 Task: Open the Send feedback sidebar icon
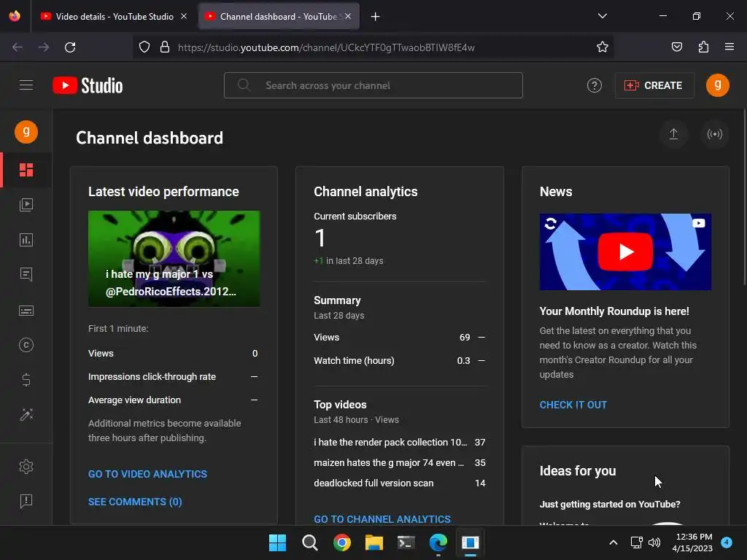26,501
